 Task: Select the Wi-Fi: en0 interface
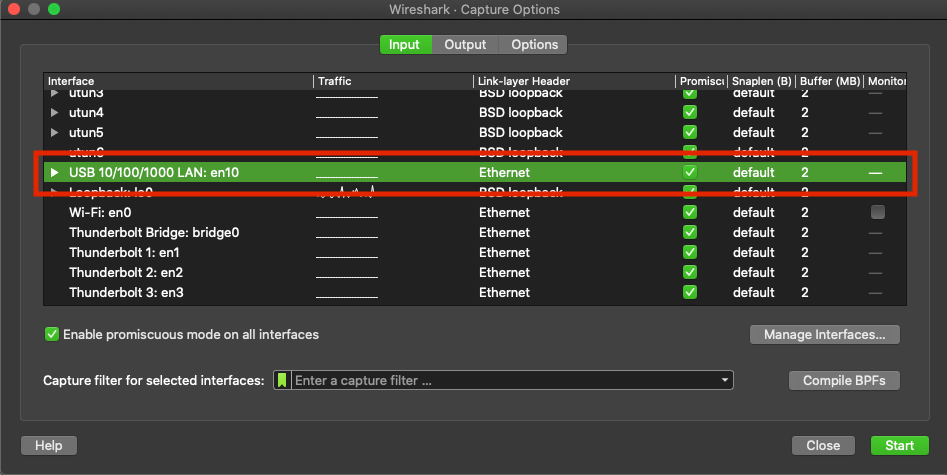click(x=100, y=212)
